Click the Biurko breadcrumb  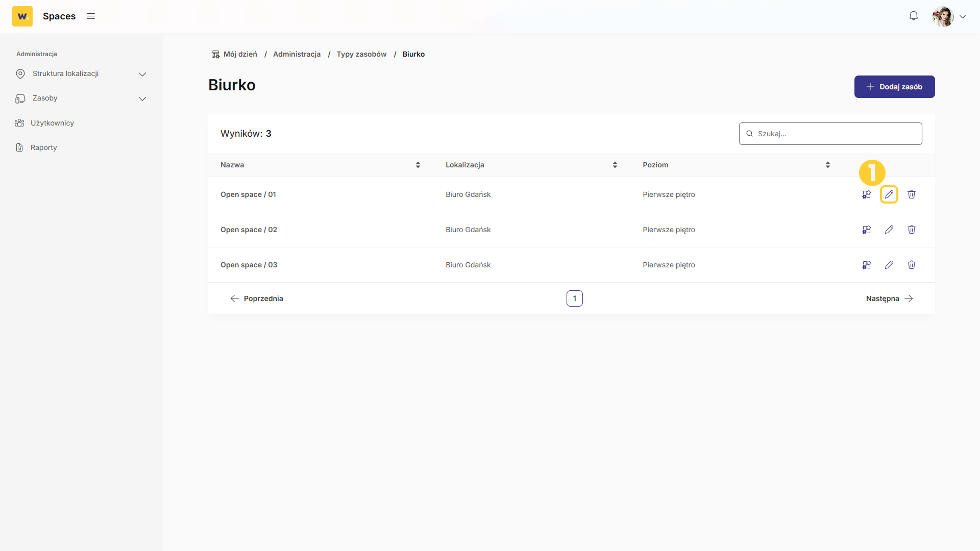click(413, 54)
